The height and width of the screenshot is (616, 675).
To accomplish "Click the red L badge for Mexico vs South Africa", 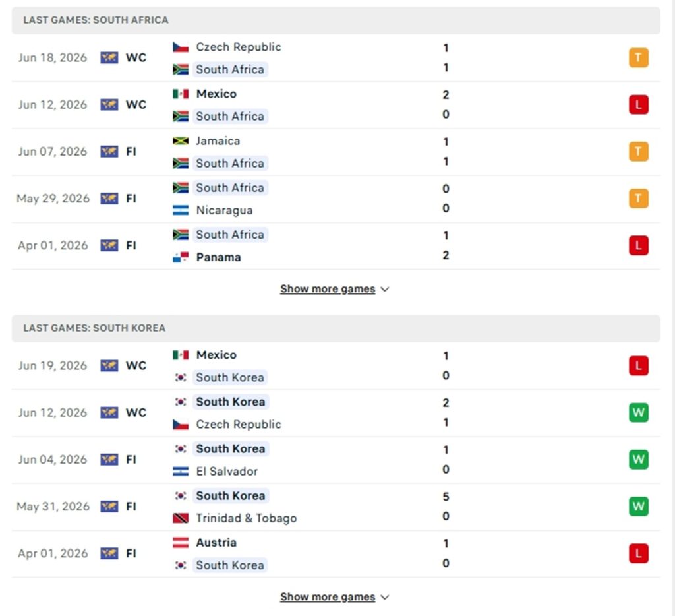I will pyautogui.click(x=638, y=105).
